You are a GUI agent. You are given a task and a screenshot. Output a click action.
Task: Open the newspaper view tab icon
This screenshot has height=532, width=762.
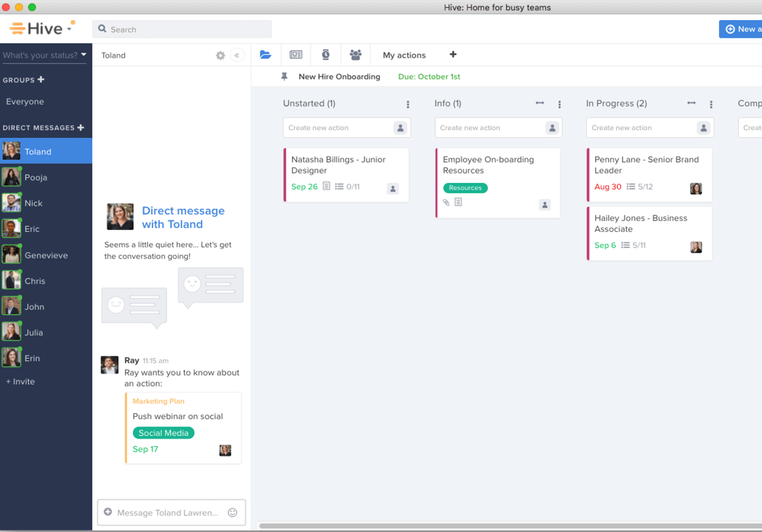(296, 55)
